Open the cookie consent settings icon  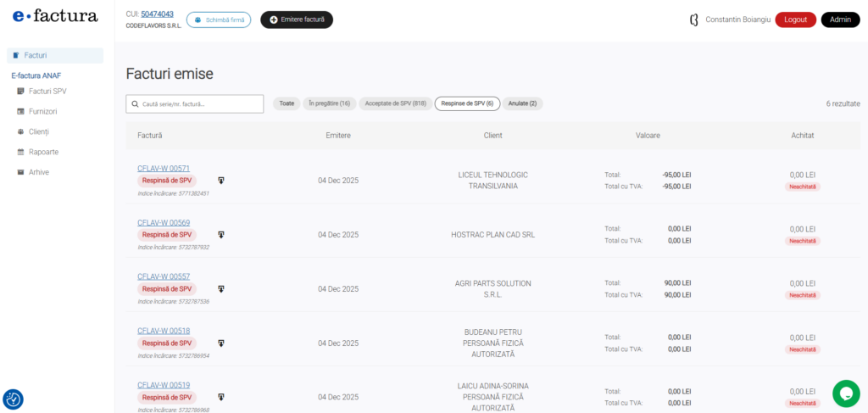tap(14, 399)
